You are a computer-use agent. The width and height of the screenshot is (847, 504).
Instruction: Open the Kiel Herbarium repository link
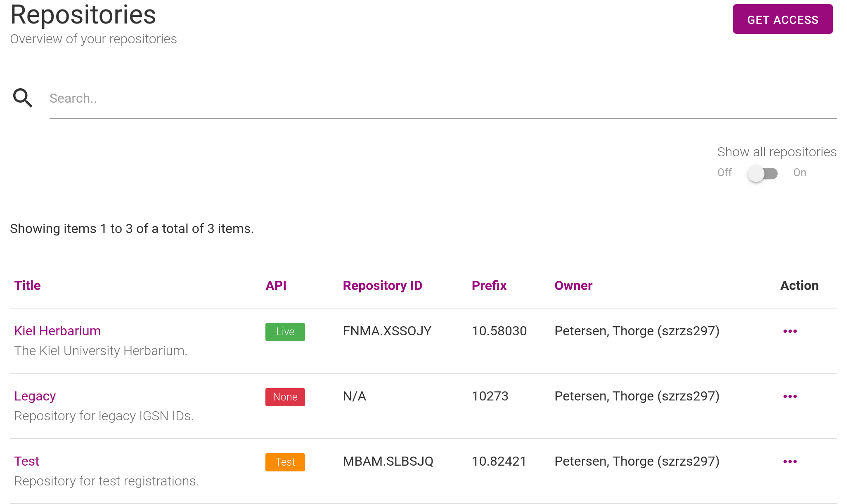tap(57, 330)
